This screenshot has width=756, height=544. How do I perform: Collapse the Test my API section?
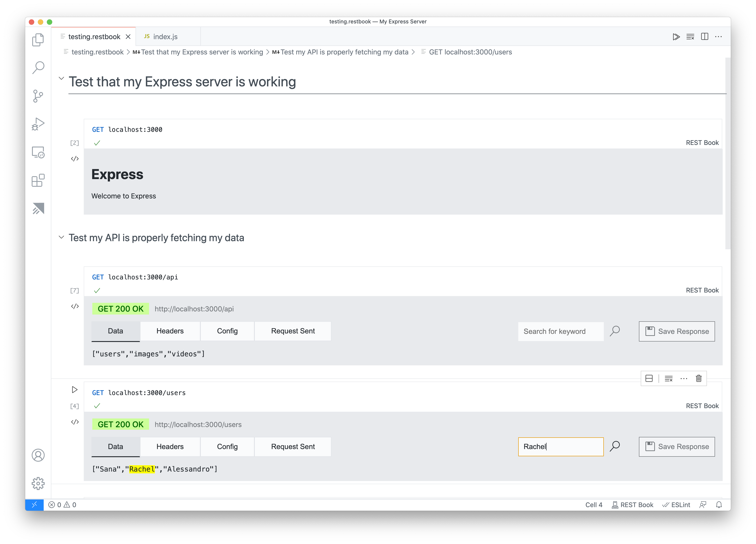[62, 238]
